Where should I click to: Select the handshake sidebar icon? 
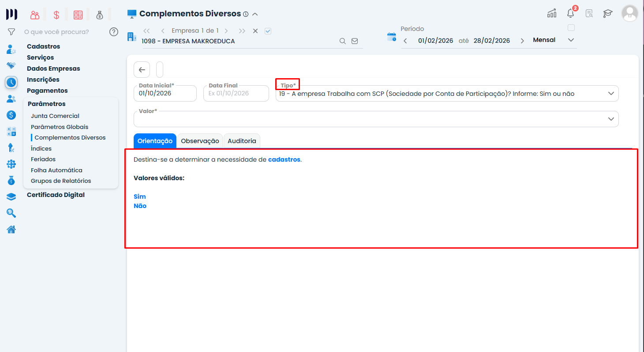point(11,65)
